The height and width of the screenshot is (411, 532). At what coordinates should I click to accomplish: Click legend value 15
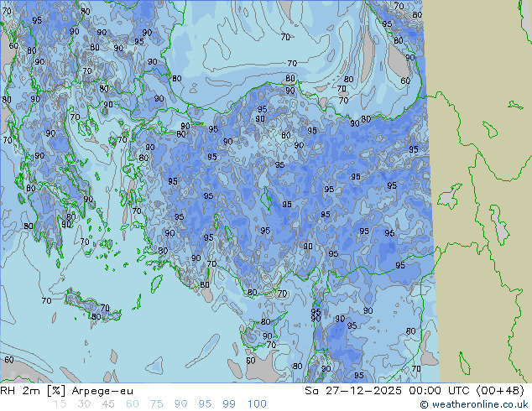(60, 404)
